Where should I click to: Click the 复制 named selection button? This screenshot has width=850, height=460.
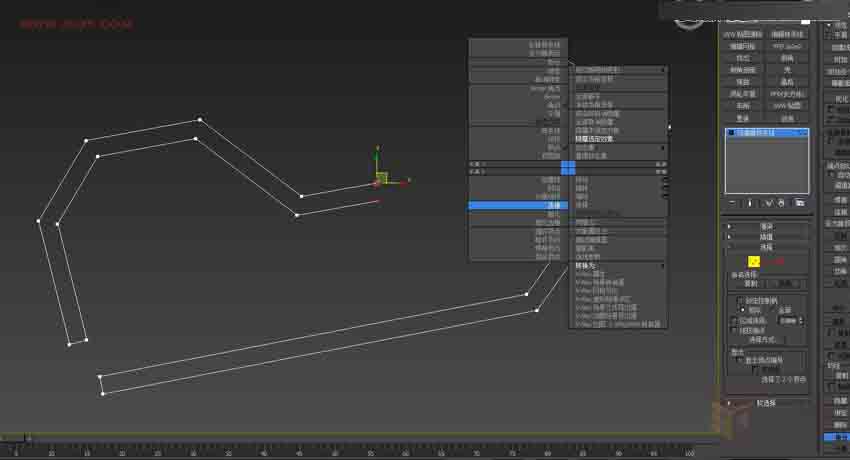pyautogui.click(x=751, y=284)
